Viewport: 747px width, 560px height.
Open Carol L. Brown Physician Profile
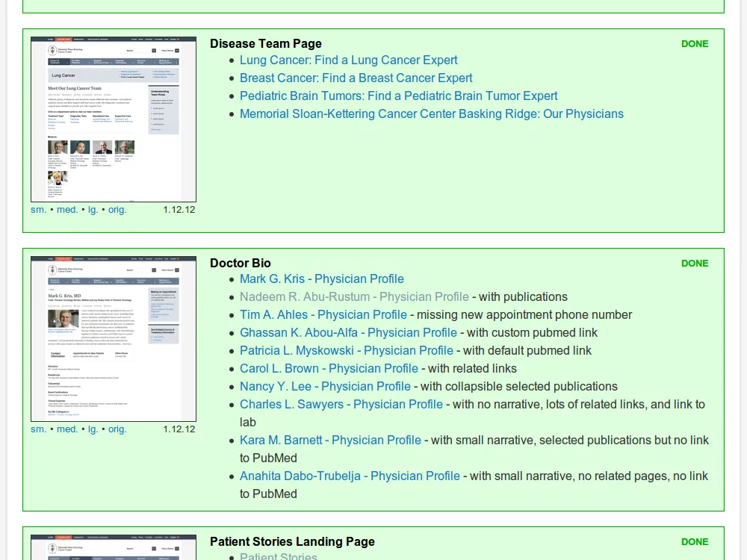329,369
